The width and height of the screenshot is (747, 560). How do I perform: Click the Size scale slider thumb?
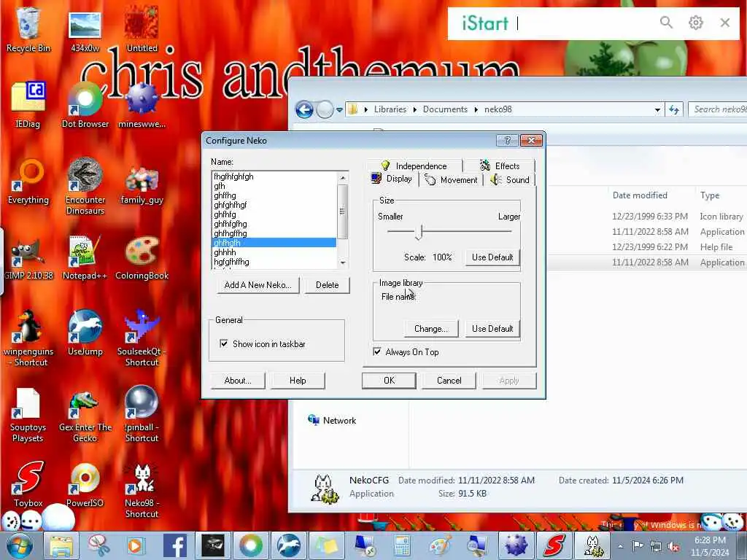tap(419, 232)
